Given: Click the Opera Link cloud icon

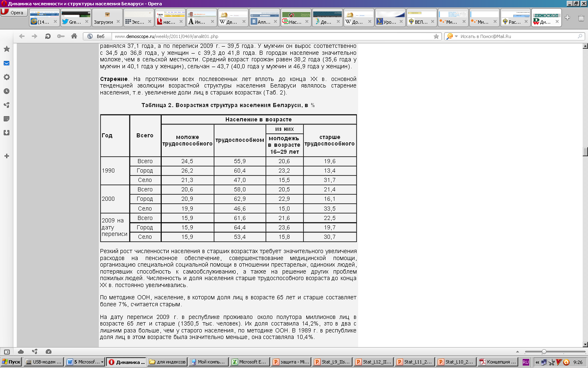Looking at the screenshot, I should pos(21,352).
